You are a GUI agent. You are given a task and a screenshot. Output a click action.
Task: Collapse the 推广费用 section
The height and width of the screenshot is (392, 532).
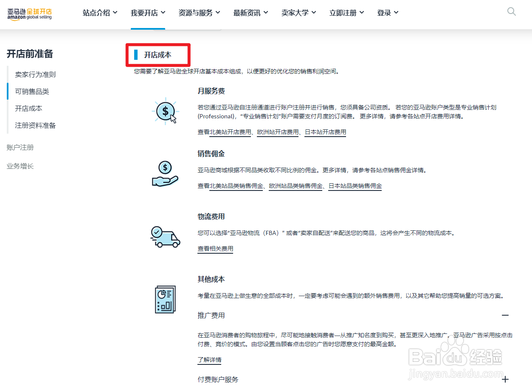point(505,315)
